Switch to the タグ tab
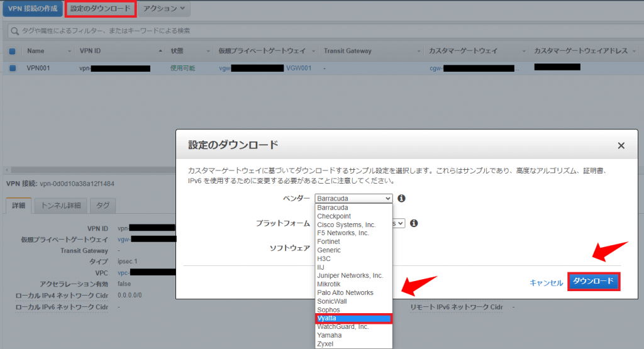This screenshot has height=349, width=644. pos(103,205)
